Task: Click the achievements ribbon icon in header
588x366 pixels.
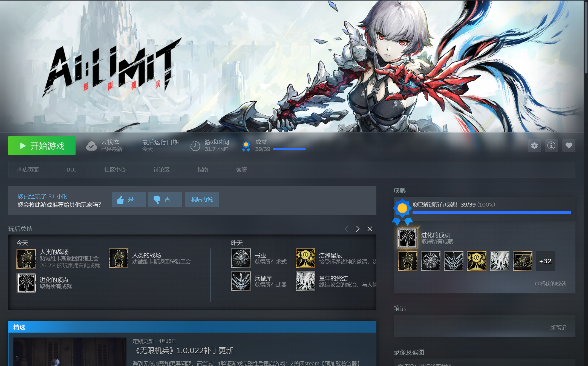Action: pyautogui.click(x=246, y=146)
